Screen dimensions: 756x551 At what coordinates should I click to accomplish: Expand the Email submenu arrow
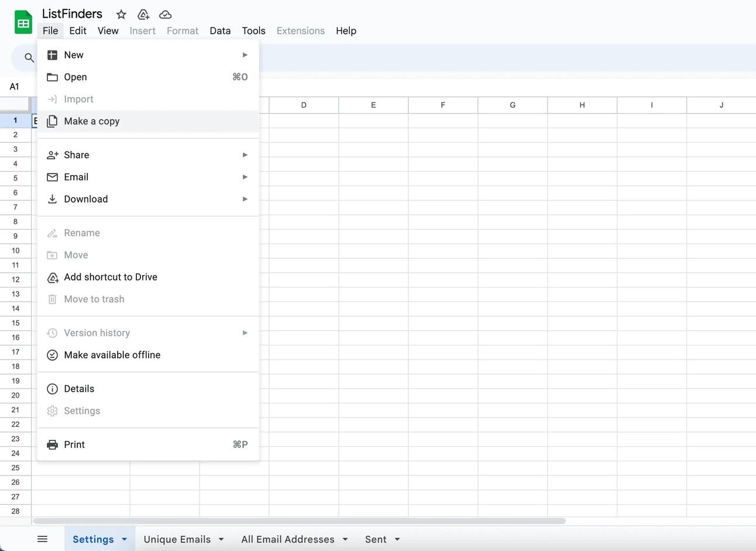[x=245, y=177]
